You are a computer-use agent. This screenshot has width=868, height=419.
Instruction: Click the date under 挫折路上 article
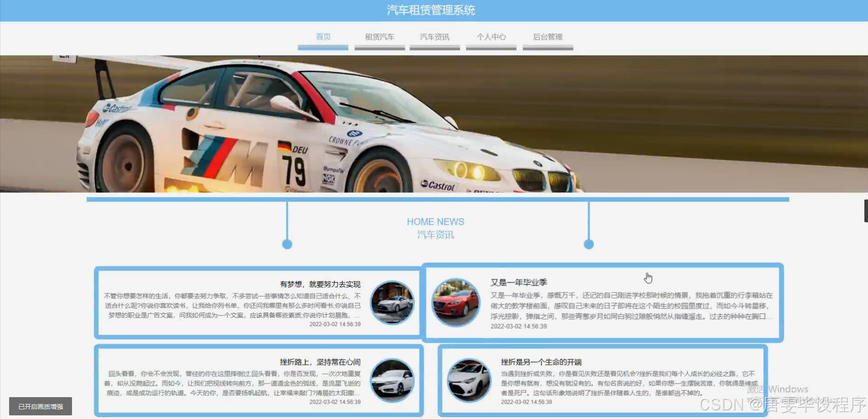tap(335, 402)
